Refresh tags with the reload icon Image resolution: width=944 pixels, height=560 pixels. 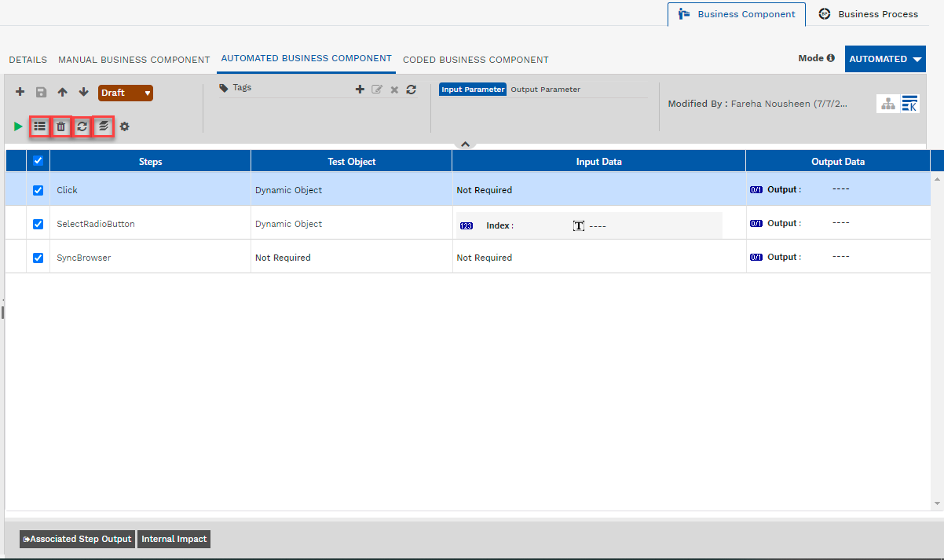point(411,90)
